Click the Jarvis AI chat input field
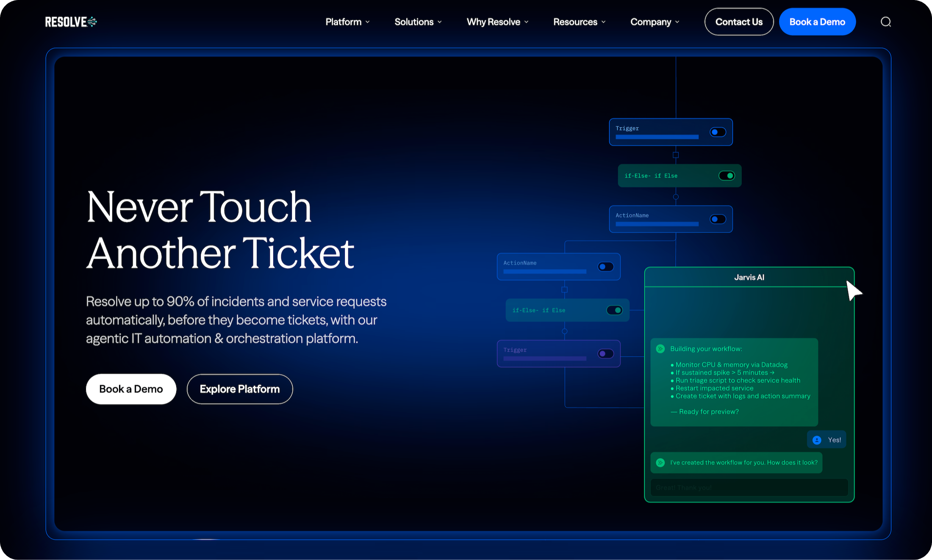The image size is (932, 560). pyautogui.click(x=749, y=488)
